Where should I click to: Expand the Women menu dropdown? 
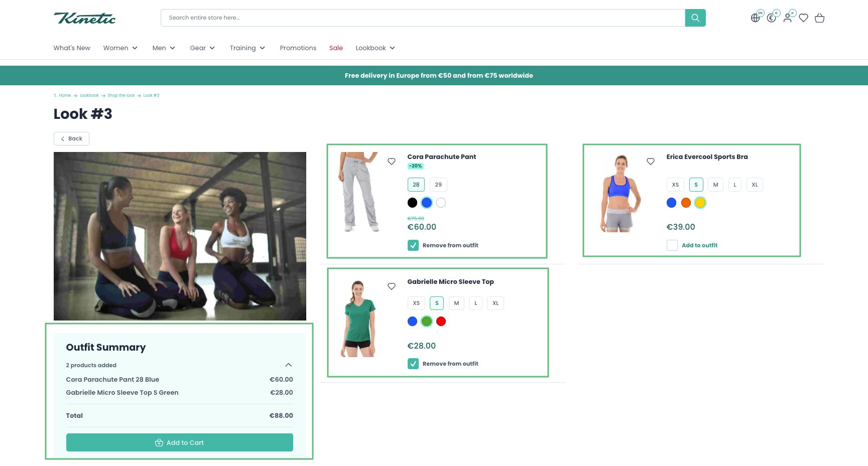pos(120,48)
